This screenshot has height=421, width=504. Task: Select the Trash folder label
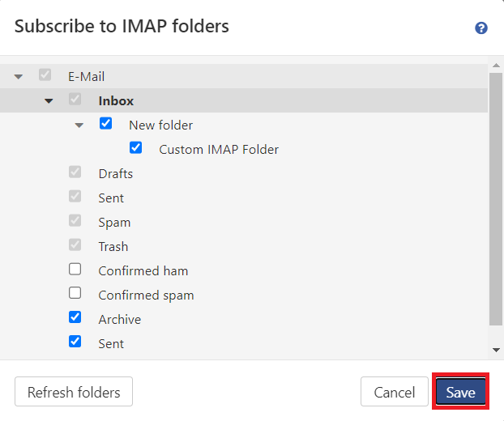(113, 247)
